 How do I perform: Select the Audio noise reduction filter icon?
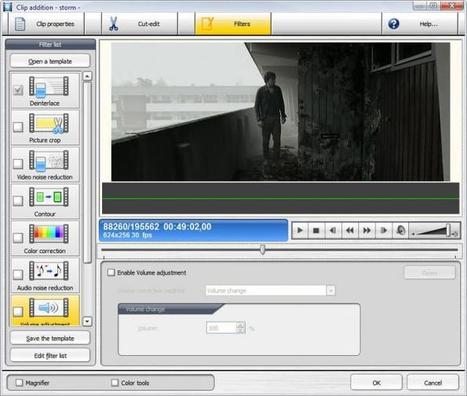coord(49,271)
